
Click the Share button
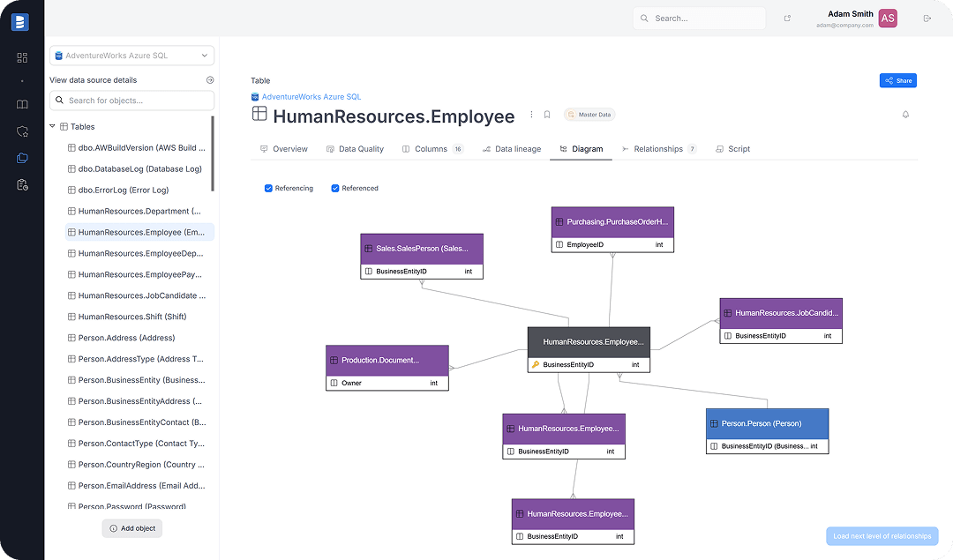click(x=897, y=81)
